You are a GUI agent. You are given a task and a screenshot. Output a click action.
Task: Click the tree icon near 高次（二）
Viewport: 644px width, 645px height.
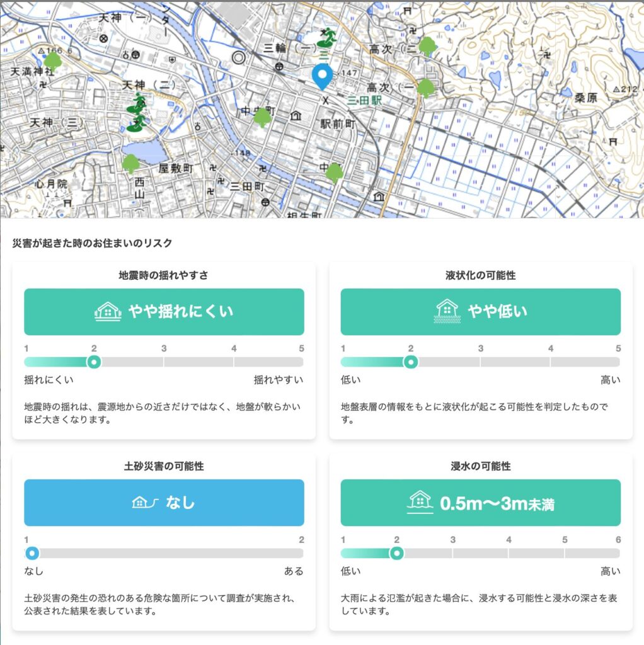[427, 45]
